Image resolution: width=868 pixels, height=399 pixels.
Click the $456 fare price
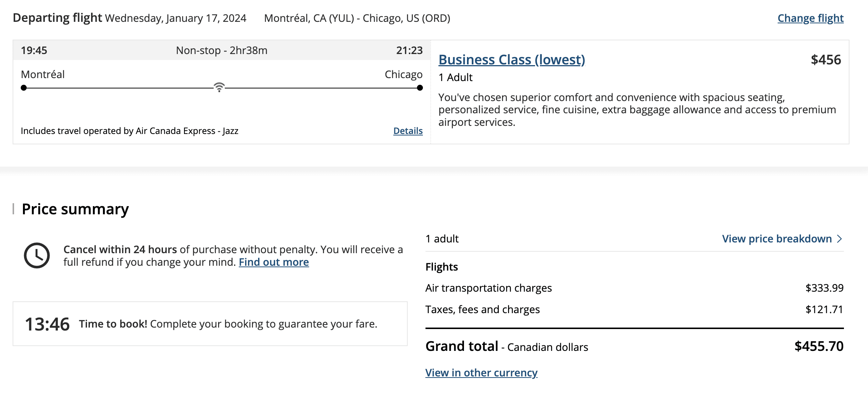825,60
